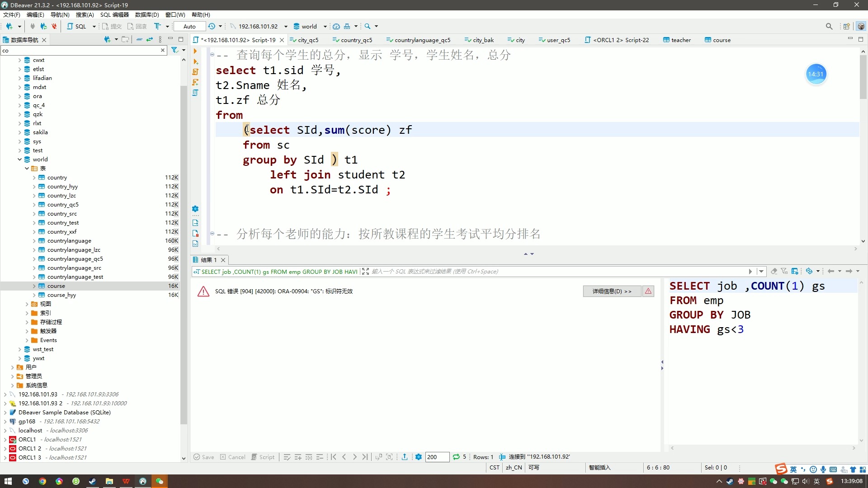The image size is (868, 488).
Task: Click the 详细信息(D) button
Action: (612, 291)
